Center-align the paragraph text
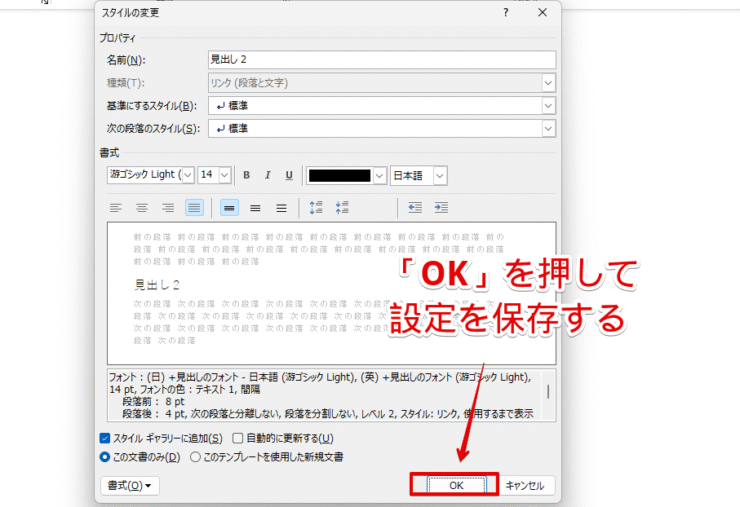The height and width of the screenshot is (507, 740). tap(142, 208)
